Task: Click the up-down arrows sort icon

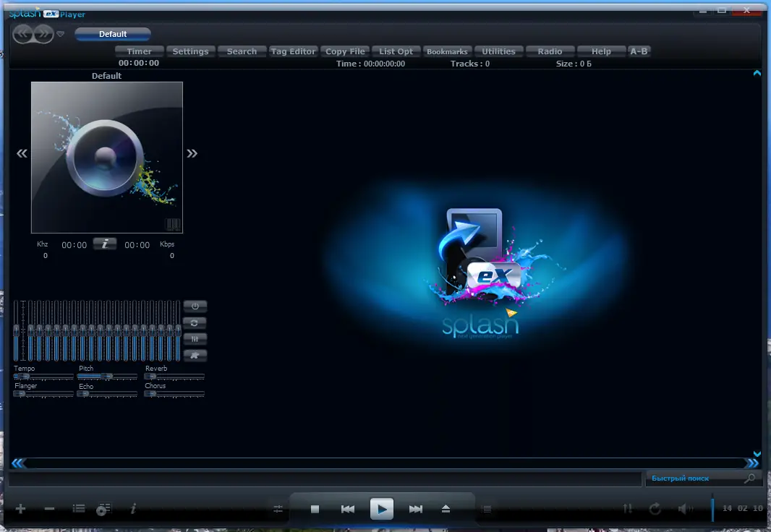Action: (x=627, y=508)
